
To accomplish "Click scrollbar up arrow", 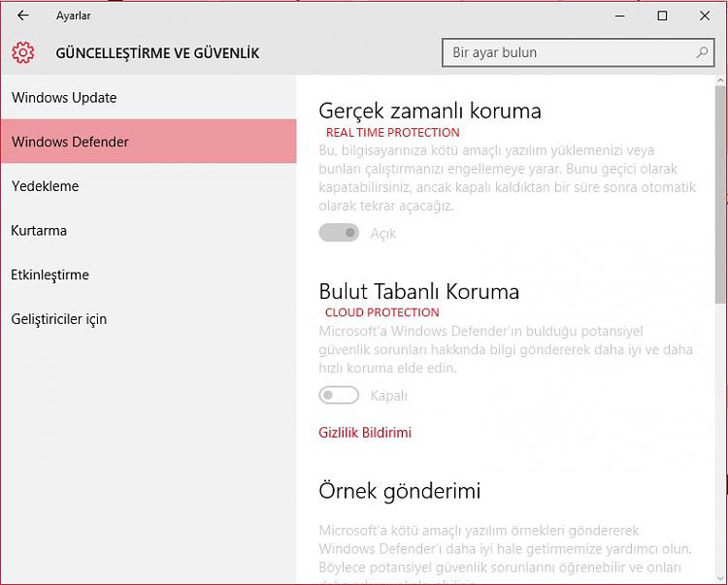I will pos(720,81).
